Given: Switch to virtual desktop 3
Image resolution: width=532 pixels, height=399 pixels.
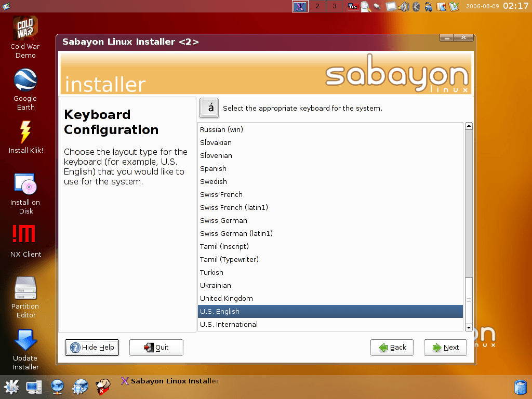Looking at the screenshot, I should coord(335,6).
